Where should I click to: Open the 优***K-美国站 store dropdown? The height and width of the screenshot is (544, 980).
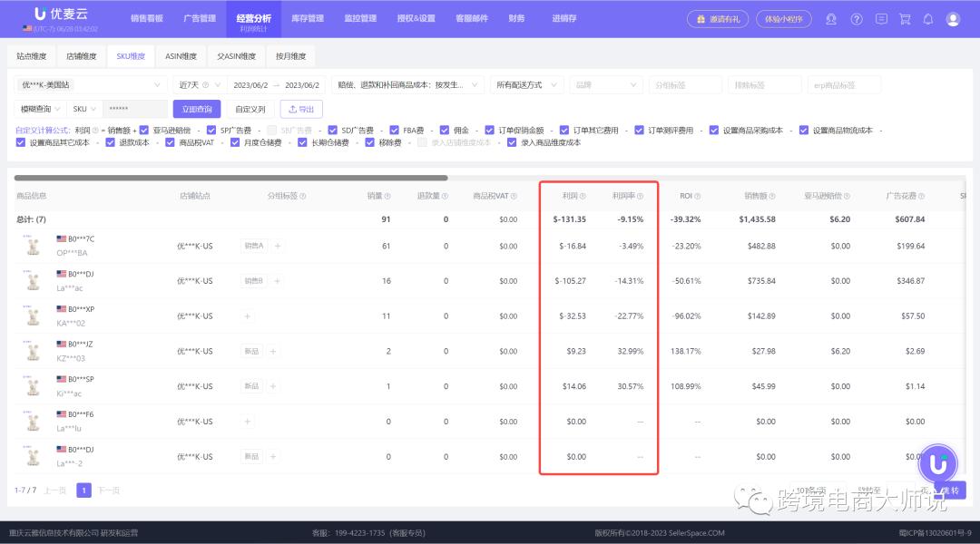point(90,85)
